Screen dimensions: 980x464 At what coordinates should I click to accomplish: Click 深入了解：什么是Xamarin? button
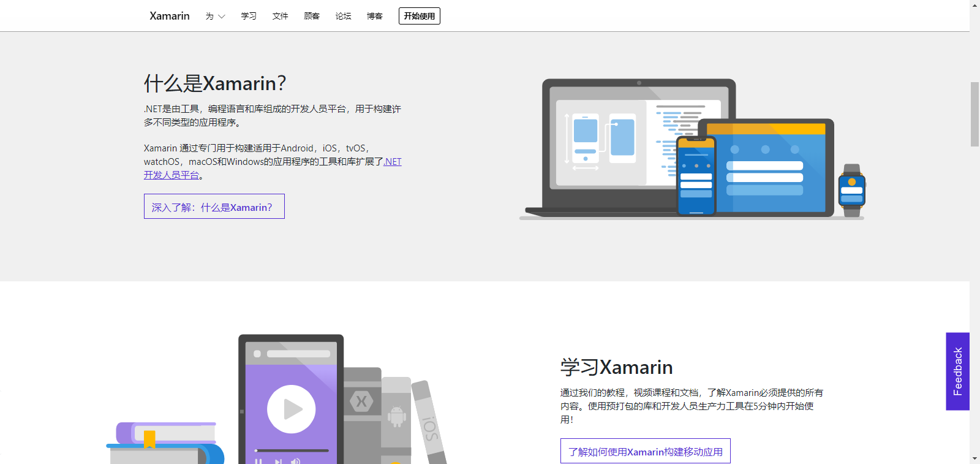coord(214,207)
